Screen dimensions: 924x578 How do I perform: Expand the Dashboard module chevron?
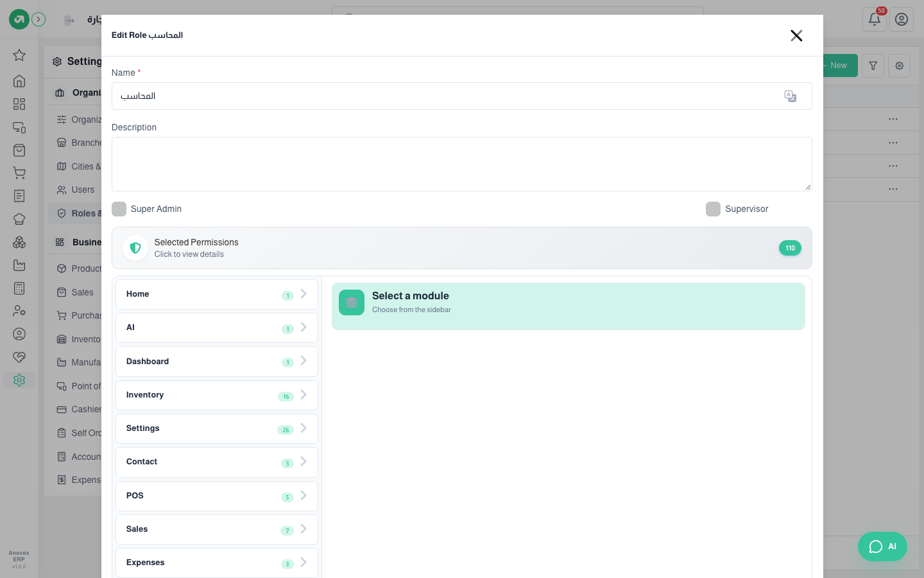pos(304,361)
